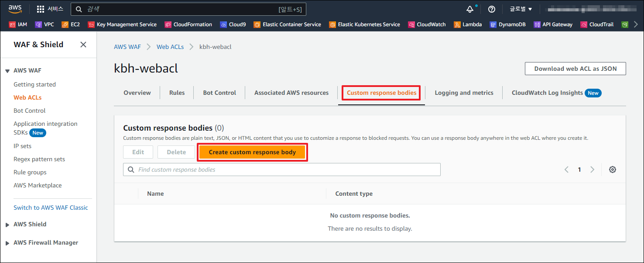
Task: Open AWS Marketplace in sidebar
Action: (x=38, y=185)
